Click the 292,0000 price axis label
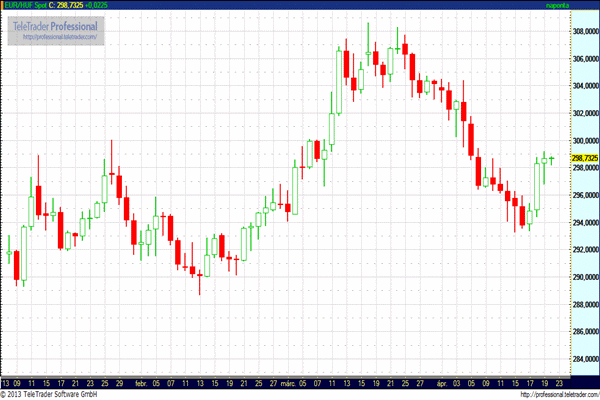Image resolution: width=600 pixels, height=400 pixels. [x=583, y=250]
